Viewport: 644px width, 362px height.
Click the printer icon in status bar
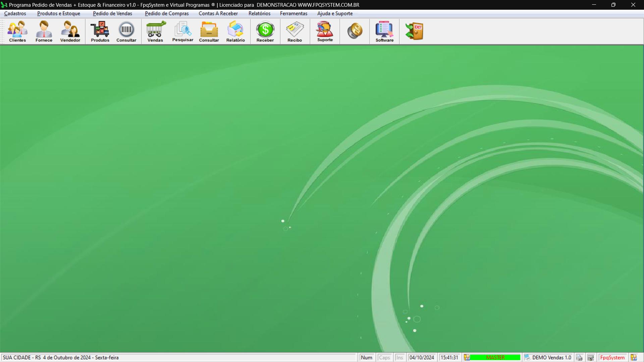click(579, 358)
